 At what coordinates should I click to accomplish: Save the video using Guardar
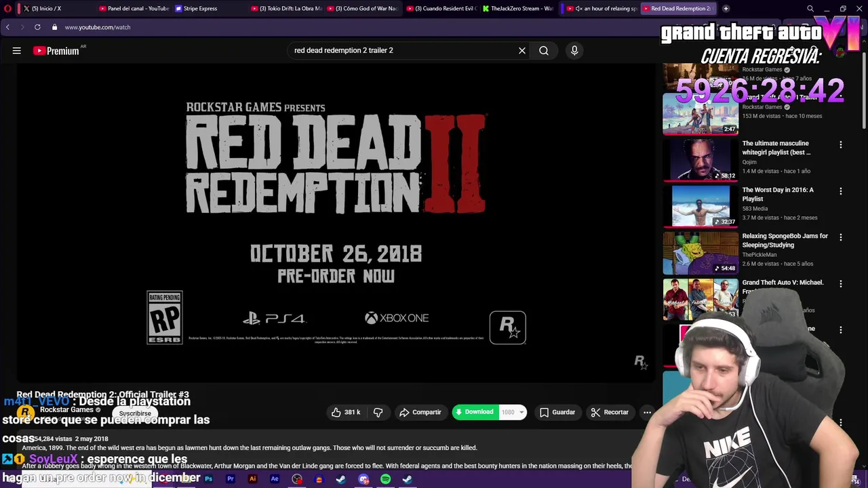557,412
